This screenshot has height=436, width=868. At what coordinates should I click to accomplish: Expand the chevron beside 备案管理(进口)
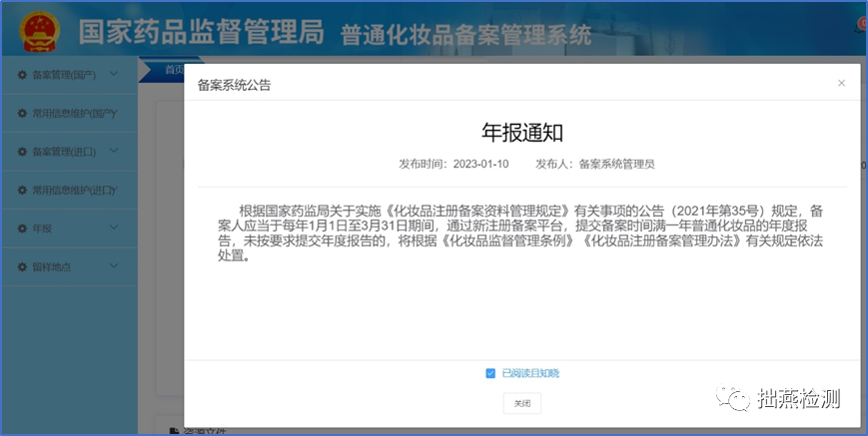click(x=114, y=151)
